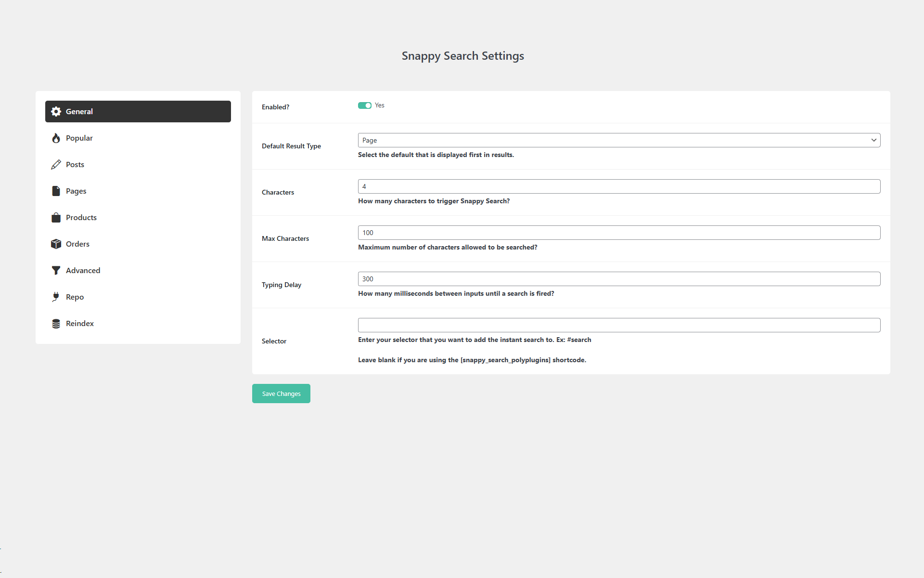
Task: Toggle the Enabled switch off
Action: point(365,105)
